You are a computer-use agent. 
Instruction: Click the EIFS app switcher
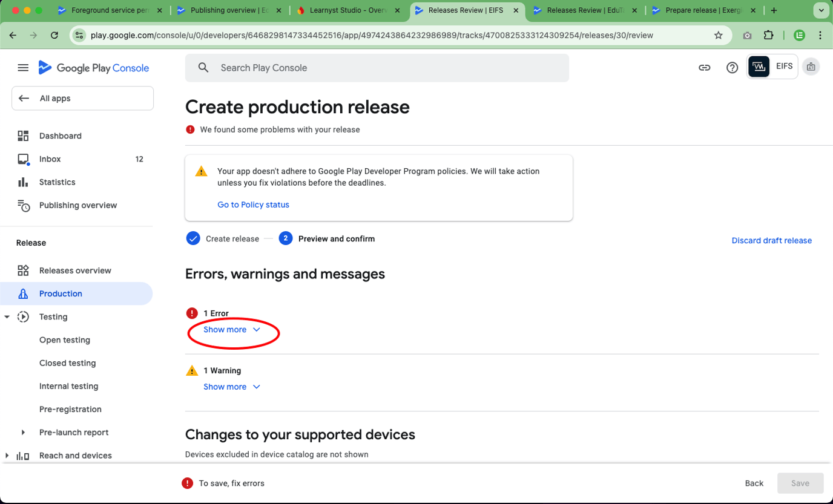[772, 67]
